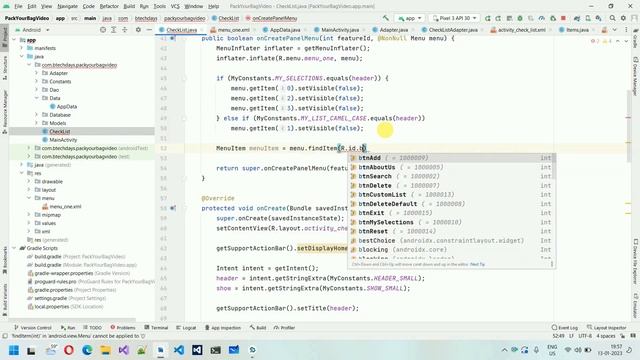This screenshot has height=360, width=640.
Task: Open Visual Studio from taskbar
Action: pyautogui.click(x=124, y=350)
